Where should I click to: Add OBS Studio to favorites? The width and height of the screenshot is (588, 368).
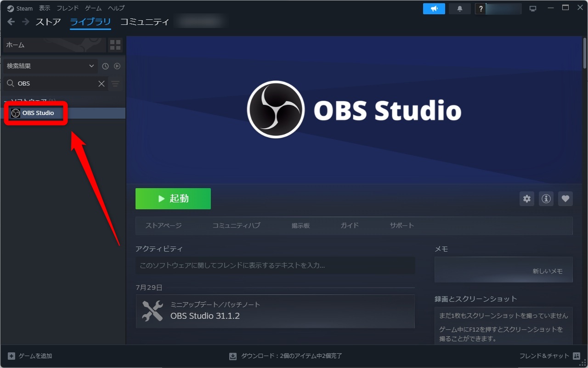click(x=565, y=199)
